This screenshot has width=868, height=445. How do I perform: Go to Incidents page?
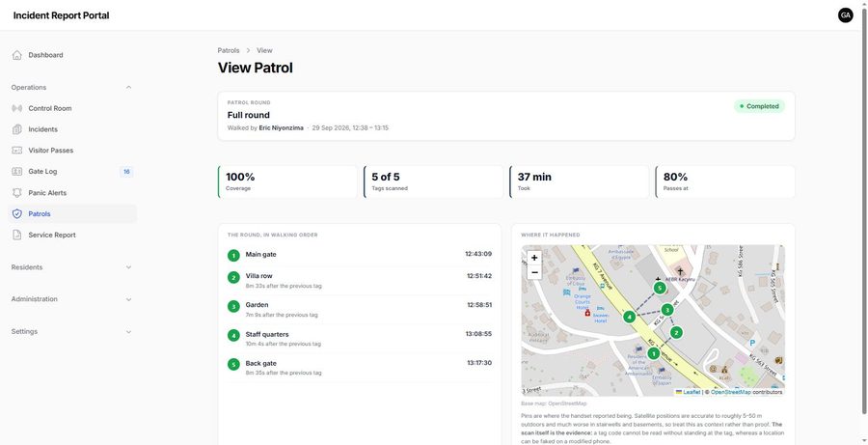pos(72,129)
